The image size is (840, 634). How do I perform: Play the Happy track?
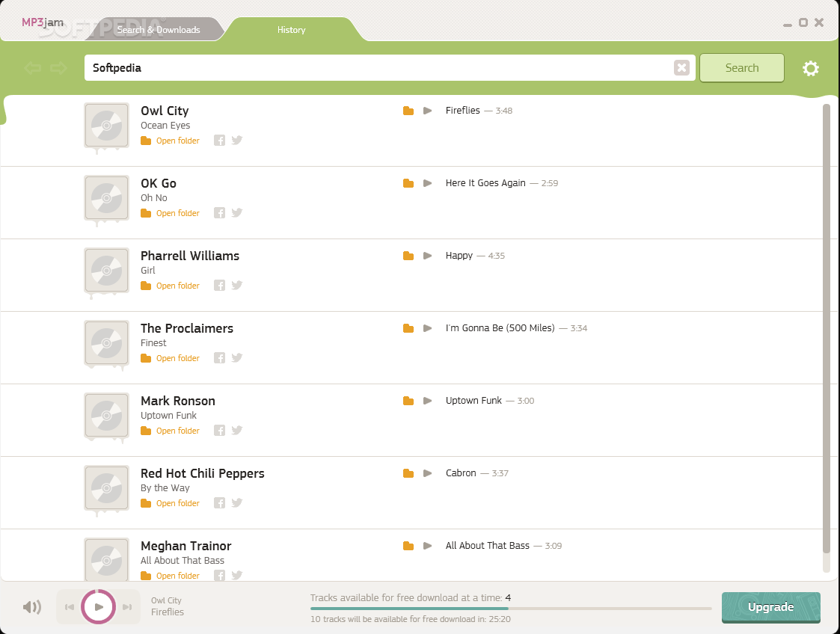tap(428, 256)
